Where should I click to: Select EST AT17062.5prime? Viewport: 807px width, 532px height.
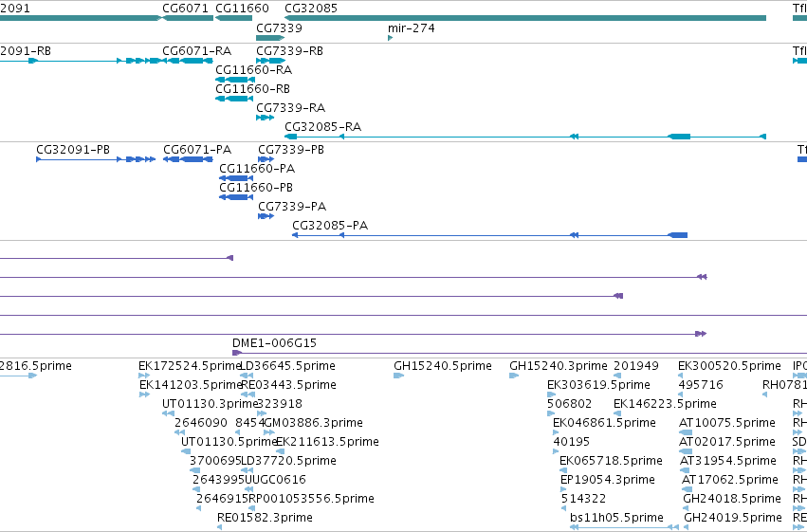730,480
